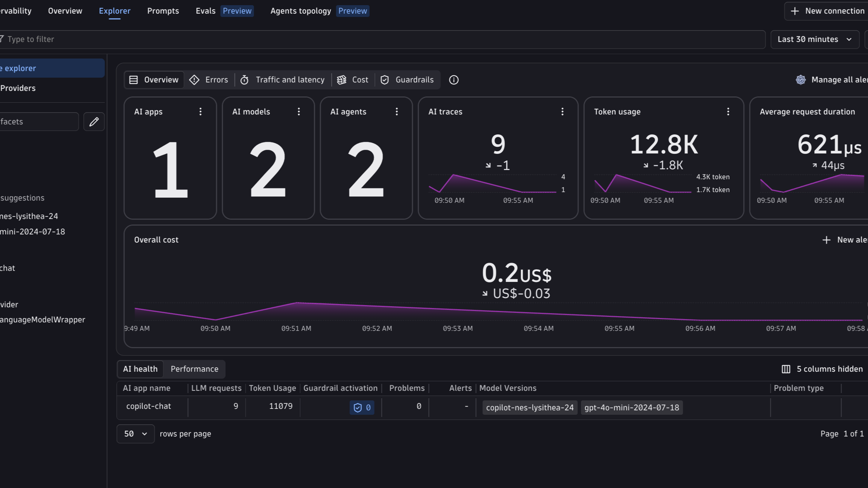The width and height of the screenshot is (868, 488).
Task: Click the Token Usage column header
Action: coord(273,388)
